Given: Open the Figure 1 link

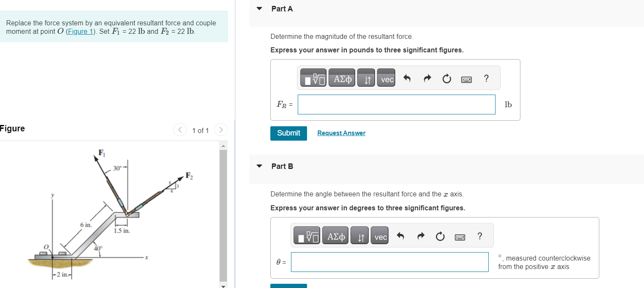Looking at the screenshot, I should point(80,31).
